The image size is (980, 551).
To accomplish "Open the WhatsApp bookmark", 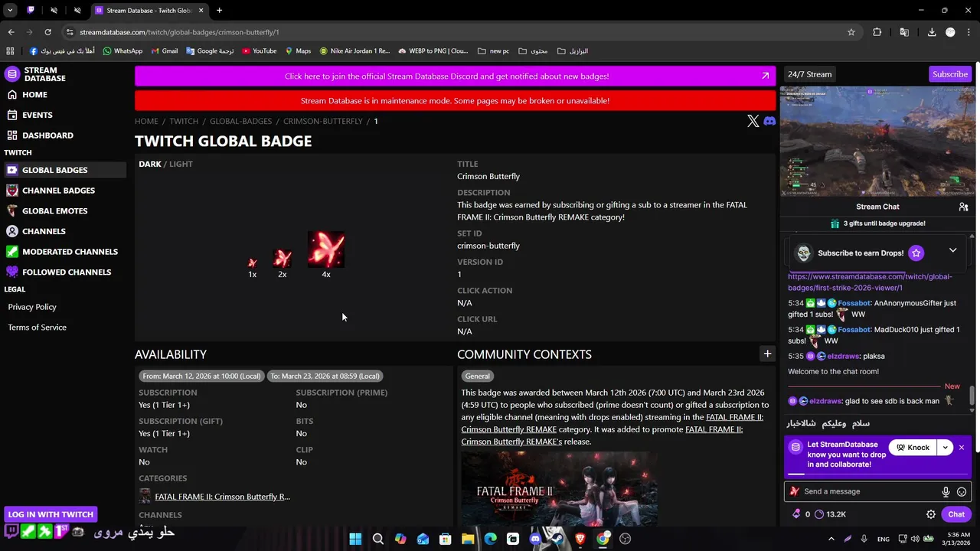I will [x=122, y=51].
